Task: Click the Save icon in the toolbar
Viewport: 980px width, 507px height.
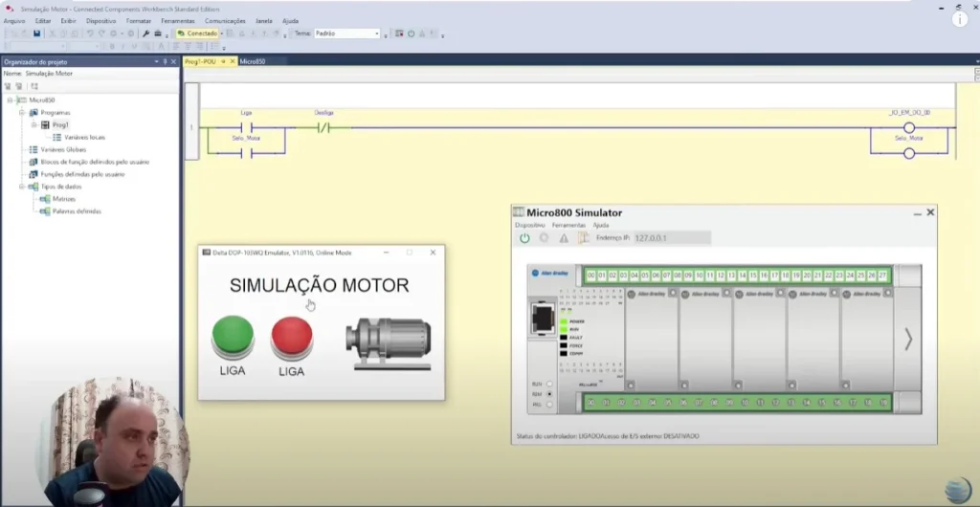Action: [36, 33]
